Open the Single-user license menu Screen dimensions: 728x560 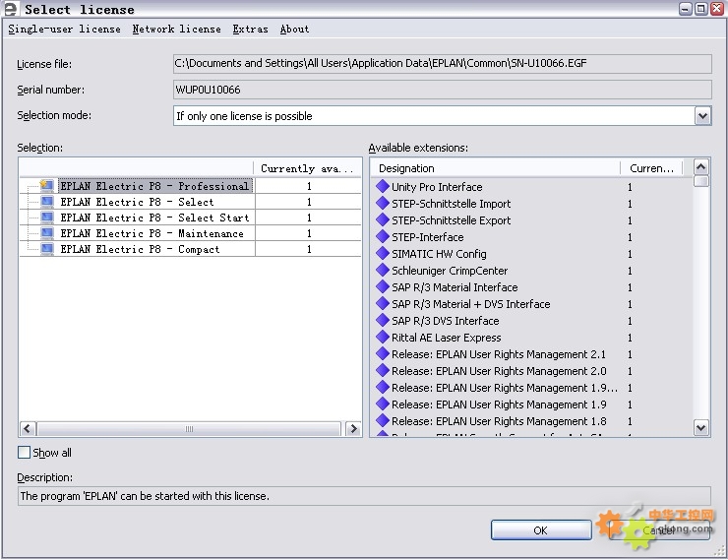[64, 29]
